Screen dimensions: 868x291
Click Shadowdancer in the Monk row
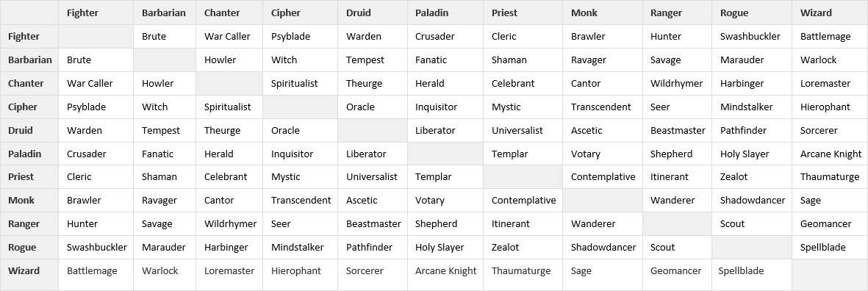tap(753, 201)
